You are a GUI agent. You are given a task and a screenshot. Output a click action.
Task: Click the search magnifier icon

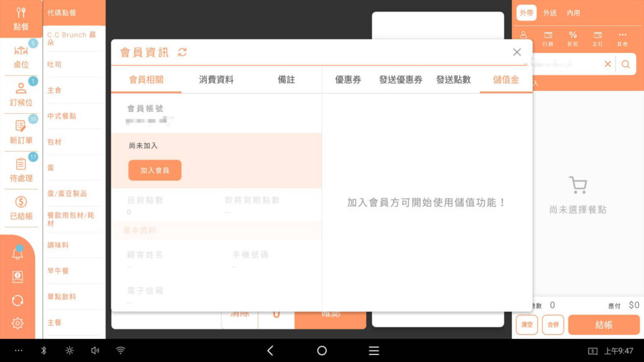626,64
